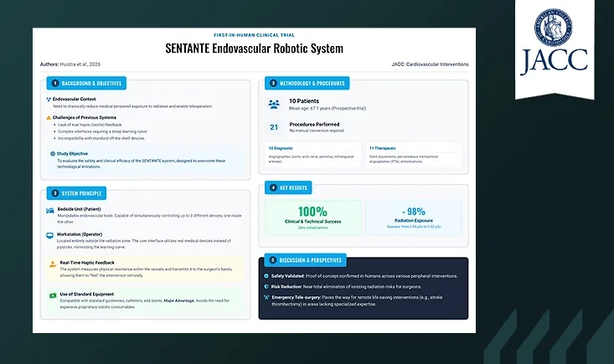This screenshot has width=614, height=364.
Task: Click the -98% Radiation Exposure card
Action: pos(414,218)
